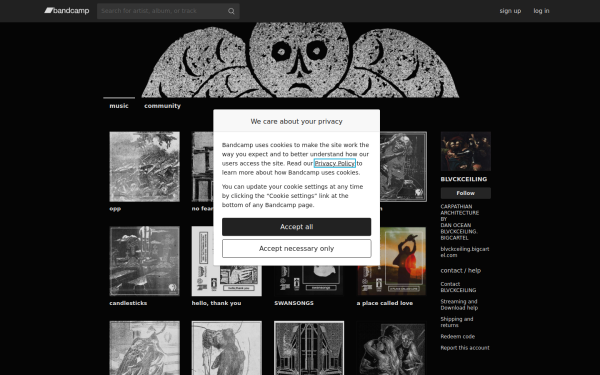Image resolution: width=600 pixels, height=375 pixels.
Task: Click the BLVCKCEILING artist profile image
Action: coord(466,151)
